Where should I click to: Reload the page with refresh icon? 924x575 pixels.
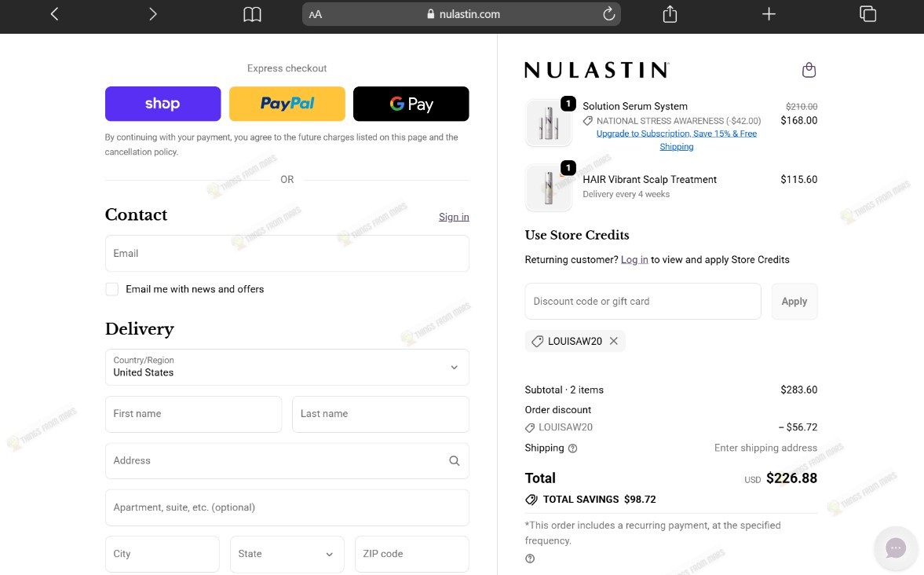(x=608, y=13)
